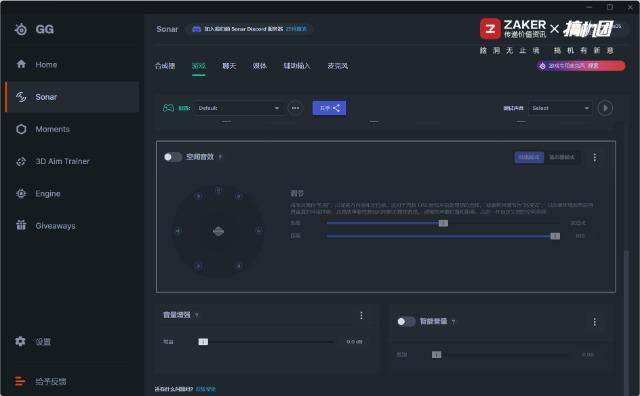Open the Default configuration dropdown
Image resolution: width=640 pixels, height=396 pixels.
(238, 108)
